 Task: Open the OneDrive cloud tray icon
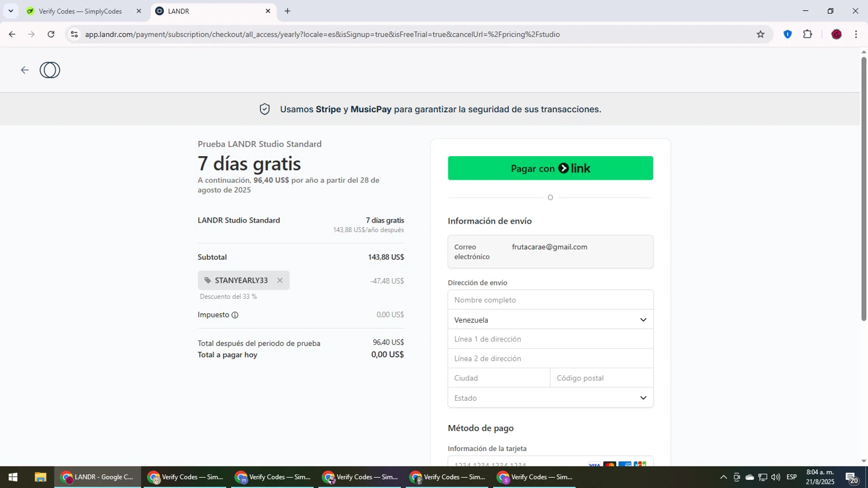pyautogui.click(x=749, y=477)
